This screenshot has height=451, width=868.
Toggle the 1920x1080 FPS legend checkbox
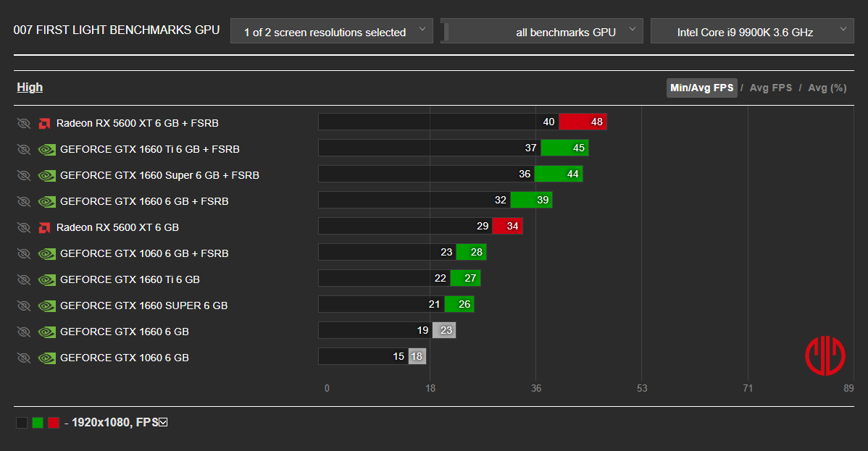click(163, 422)
